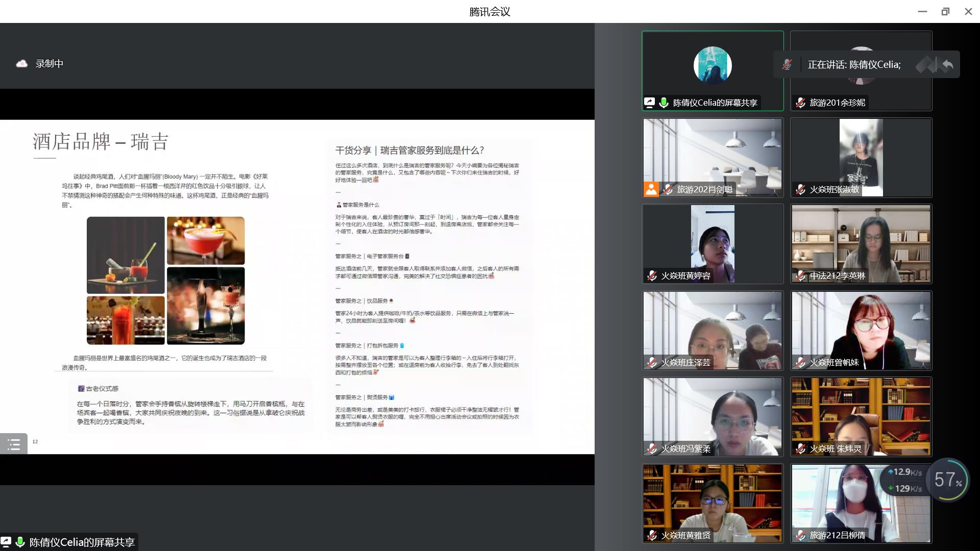The image size is (980, 551).
Task: Click muted mic icon of 火焱班张淑敏
Action: (x=800, y=189)
